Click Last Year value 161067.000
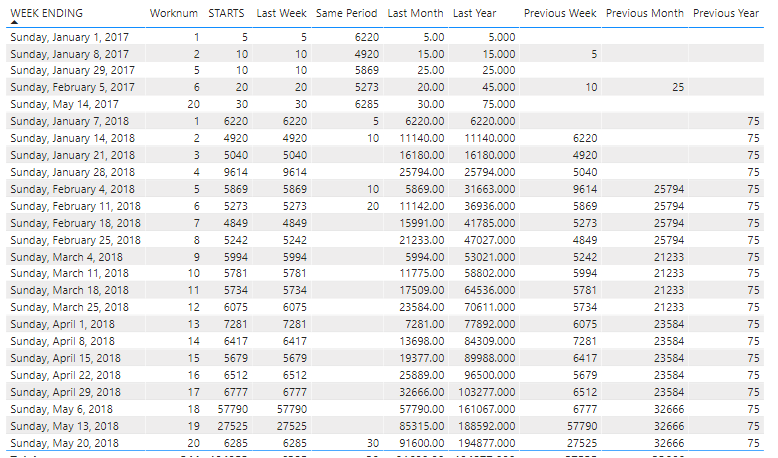The width and height of the screenshot is (778, 458). point(486,409)
